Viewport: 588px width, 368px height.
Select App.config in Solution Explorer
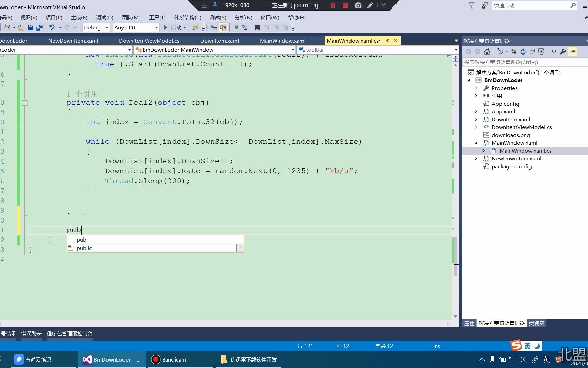505,104
